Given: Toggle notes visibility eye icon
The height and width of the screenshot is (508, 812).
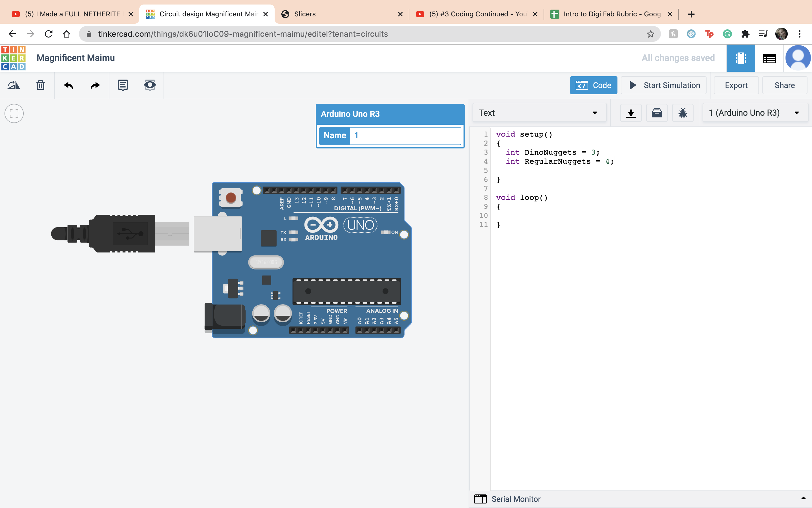Looking at the screenshot, I should pyautogui.click(x=150, y=85).
